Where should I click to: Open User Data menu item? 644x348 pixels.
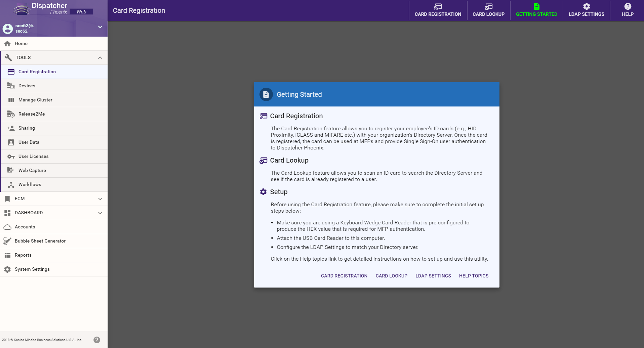54,142
